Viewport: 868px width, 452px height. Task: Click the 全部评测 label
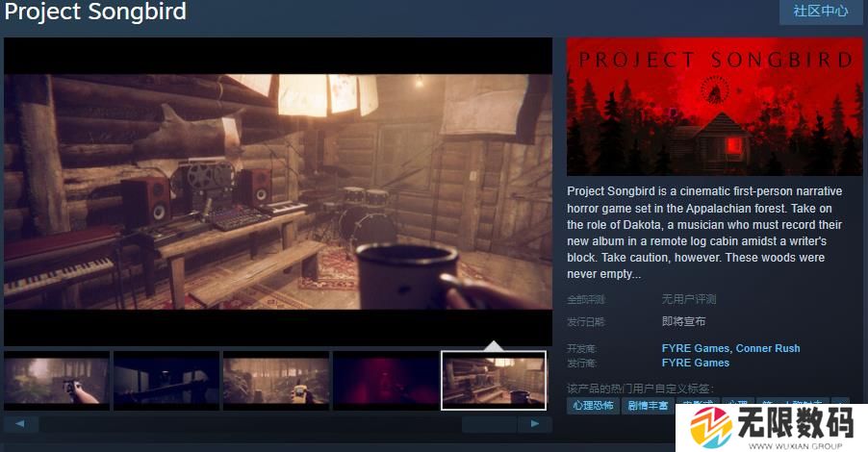(586, 300)
